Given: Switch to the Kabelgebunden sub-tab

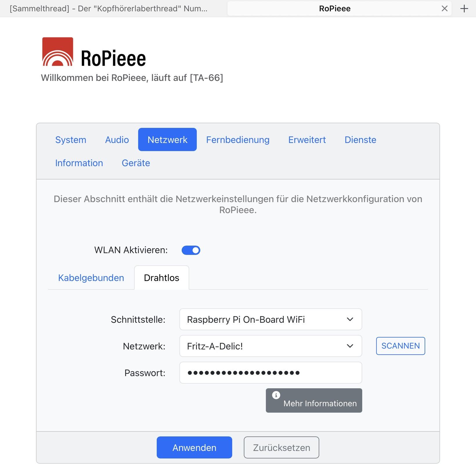Looking at the screenshot, I should pos(91,278).
